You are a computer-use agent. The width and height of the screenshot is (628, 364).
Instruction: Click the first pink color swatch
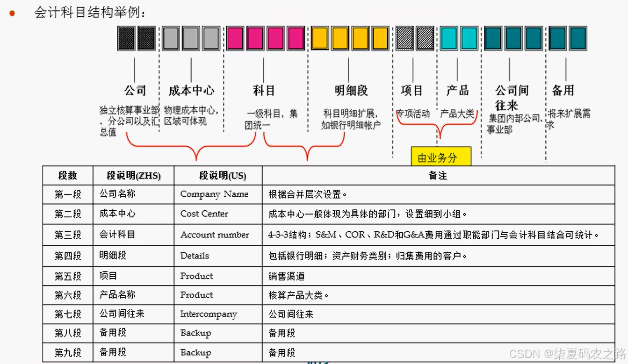234,38
